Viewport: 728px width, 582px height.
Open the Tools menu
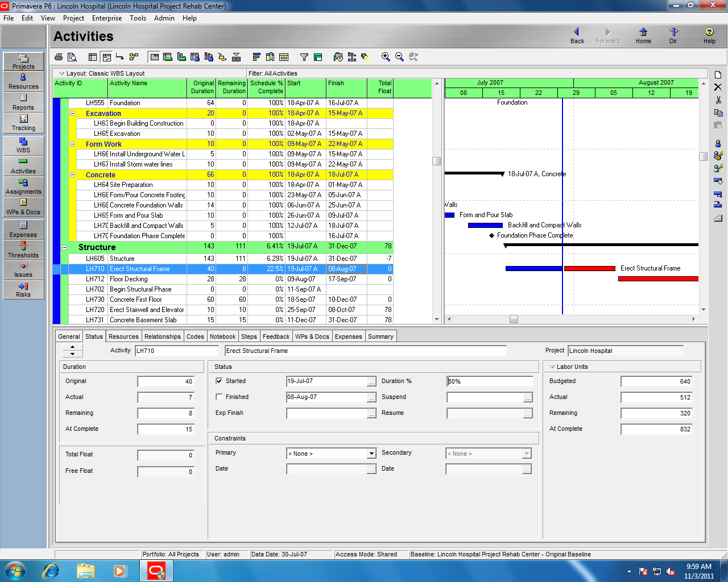(138, 18)
